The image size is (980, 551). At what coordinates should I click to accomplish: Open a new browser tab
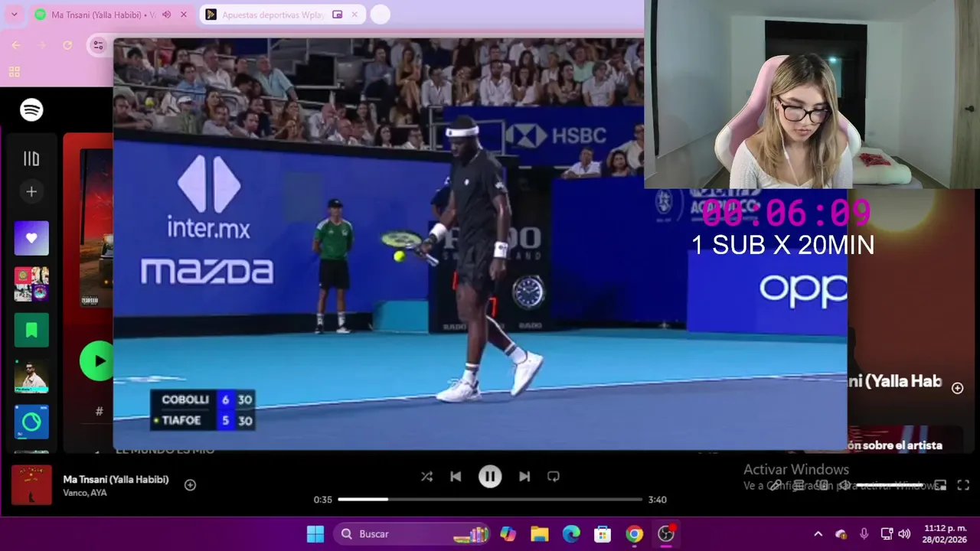pyautogui.click(x=380, y=15)
